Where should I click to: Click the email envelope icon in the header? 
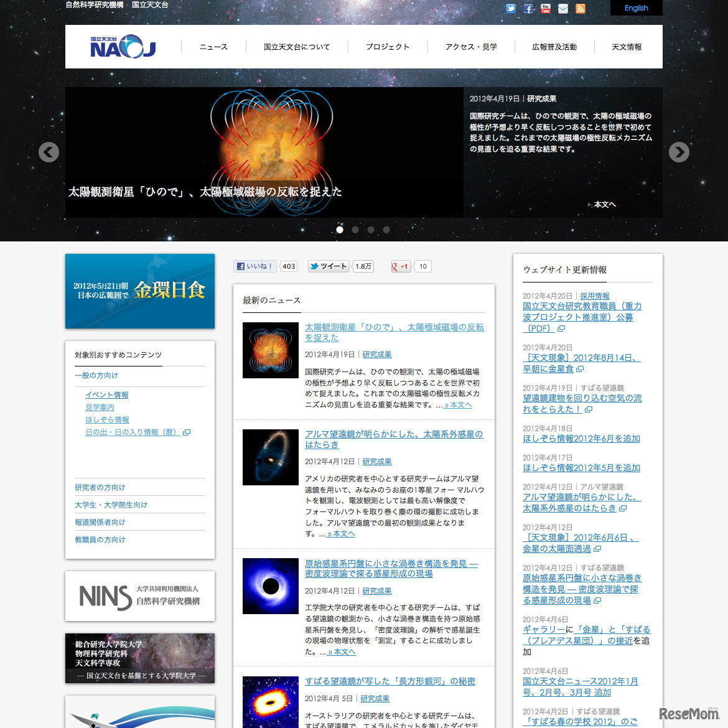tap(562, 8)
